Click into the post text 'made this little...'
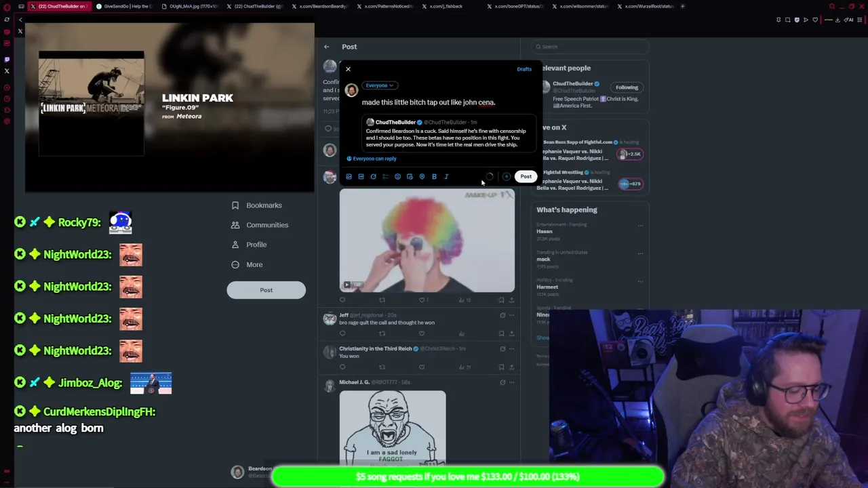The image size is (868, 488). (x=429, y=102)
